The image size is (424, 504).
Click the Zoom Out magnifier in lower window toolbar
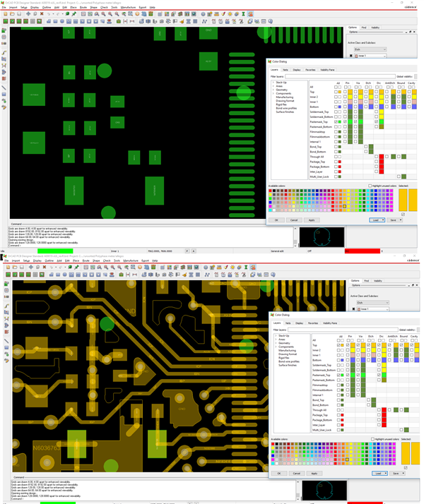[x=114, y=268]
